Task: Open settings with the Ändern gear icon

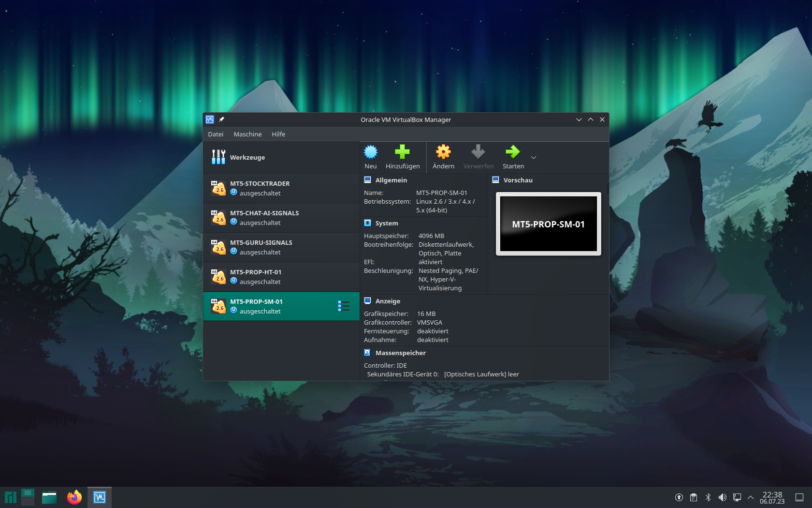Action: coord(443,152)
